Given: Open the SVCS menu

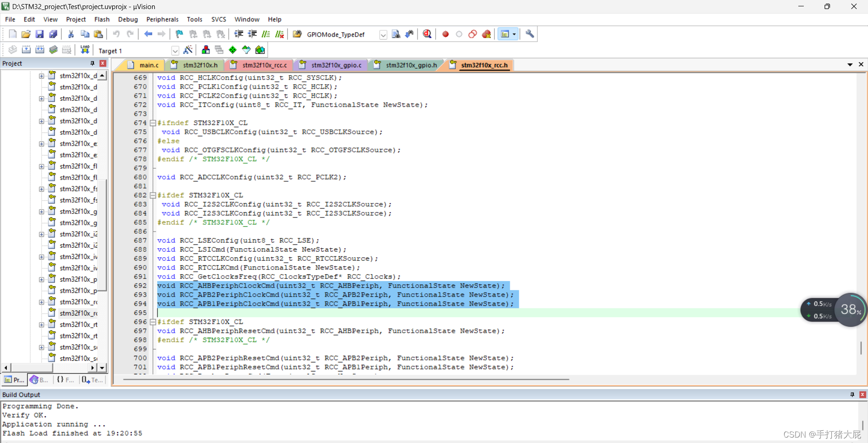Looking at the screenshot, I should pos(218,19).
